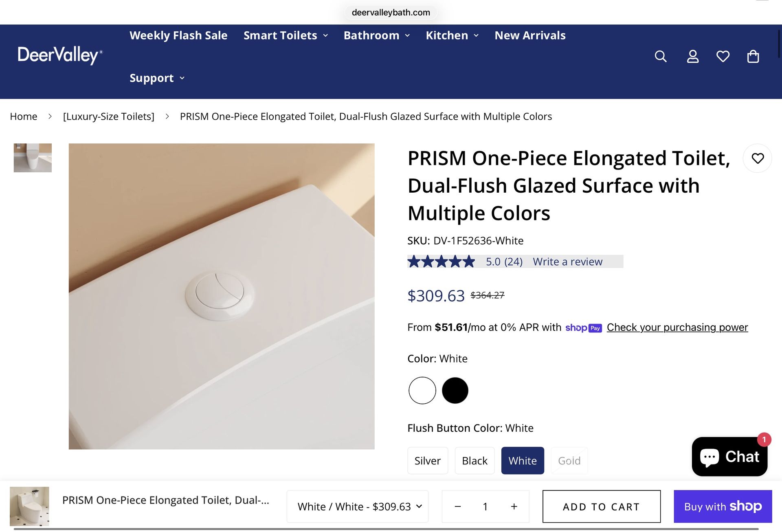Open the White / White variant selector
The width and height of the screenshot is (782, 532).
358,506
